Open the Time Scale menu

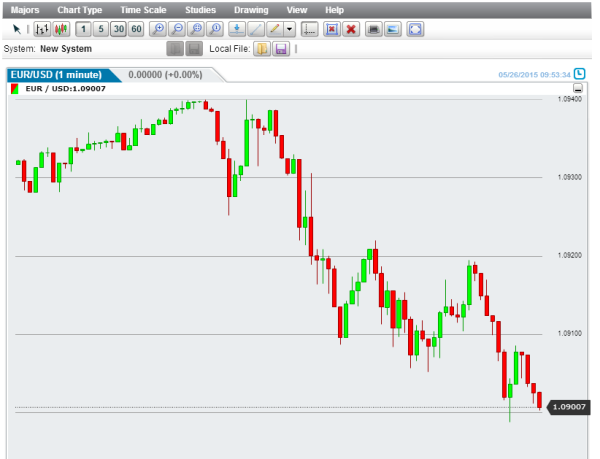point(143,10)
